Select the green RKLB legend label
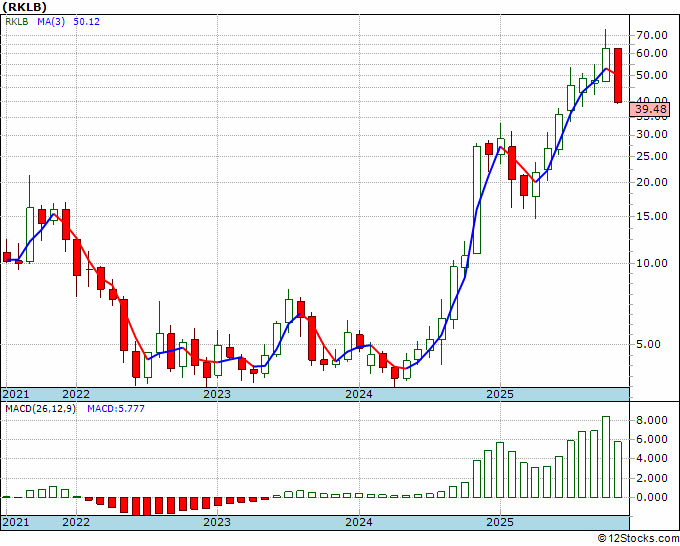 (16, 22)
